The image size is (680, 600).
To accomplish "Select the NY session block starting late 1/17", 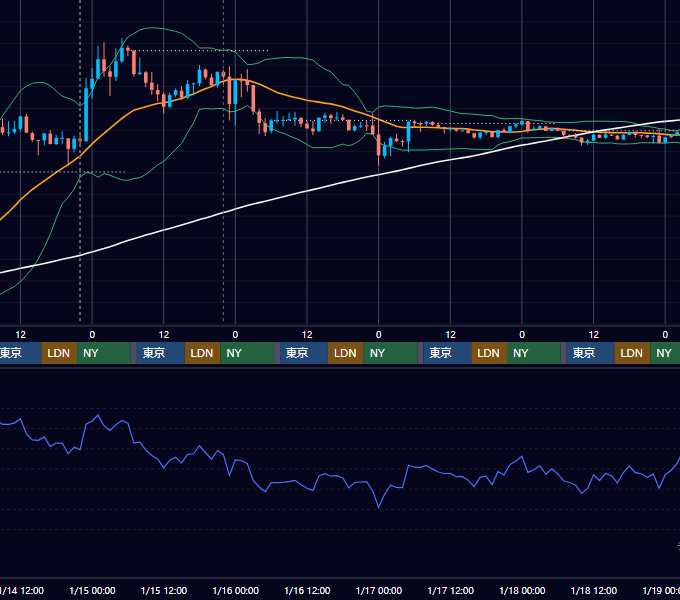I will pyautogui.click(x=534, y=353).
